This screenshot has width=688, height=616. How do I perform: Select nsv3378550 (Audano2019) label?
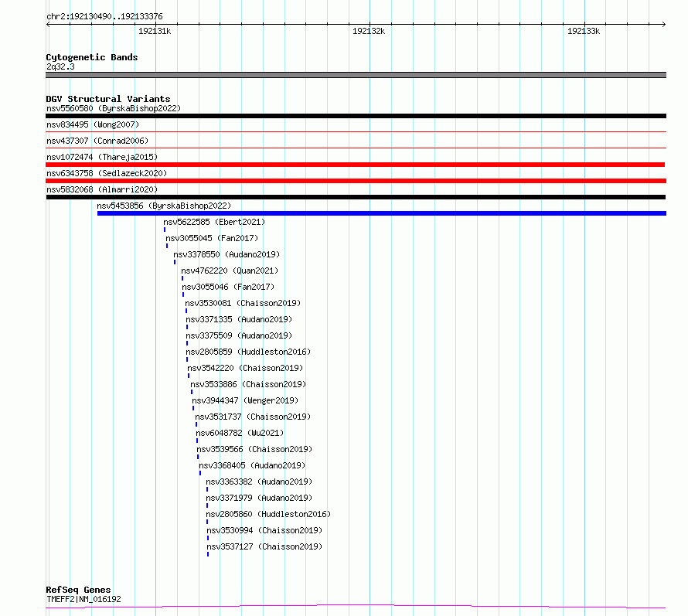226,254
